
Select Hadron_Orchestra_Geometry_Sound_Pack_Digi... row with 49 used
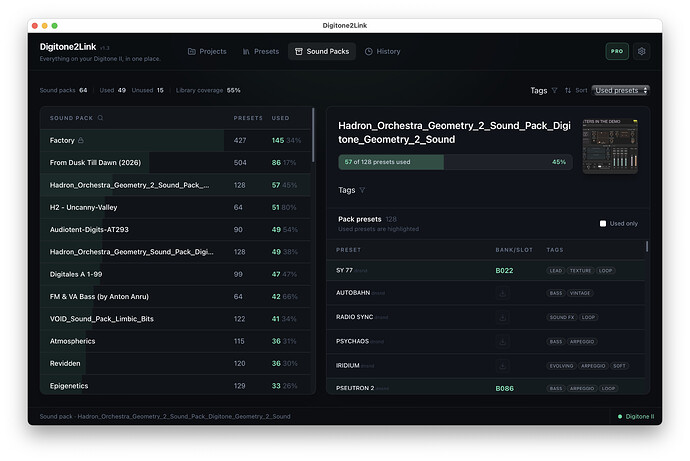point(176,252)
